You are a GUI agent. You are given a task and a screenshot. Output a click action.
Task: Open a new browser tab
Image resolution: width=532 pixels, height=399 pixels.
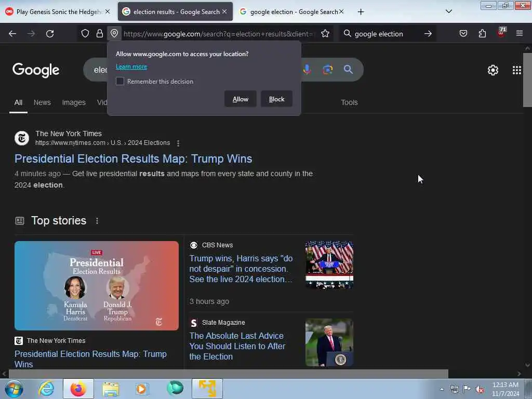(361, 12)
